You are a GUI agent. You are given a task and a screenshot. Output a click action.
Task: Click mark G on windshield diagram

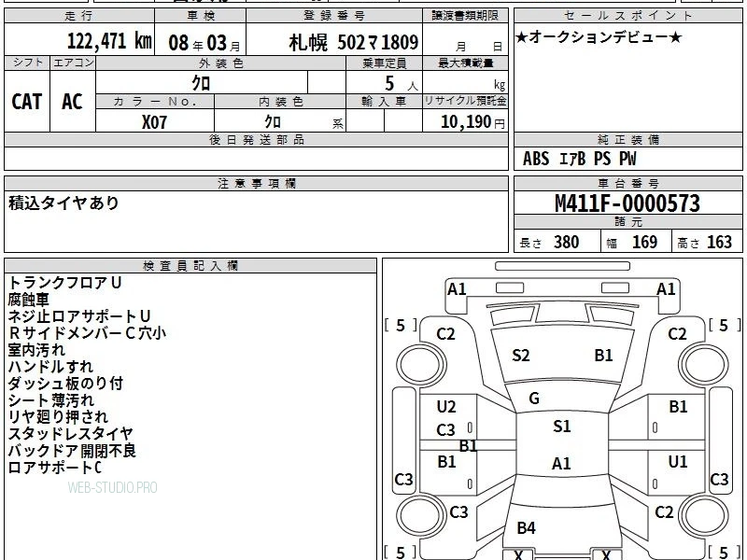pos(534,399)
